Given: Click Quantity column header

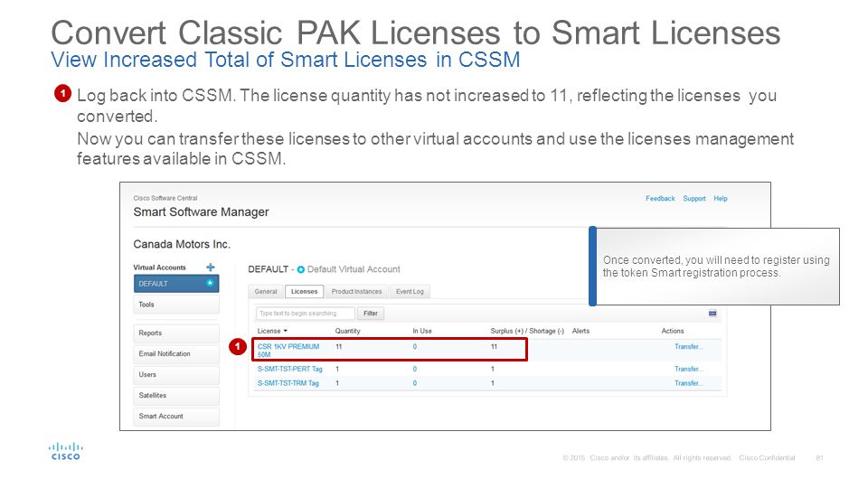Looking at the screenshot, I should (x=347, y=331).
